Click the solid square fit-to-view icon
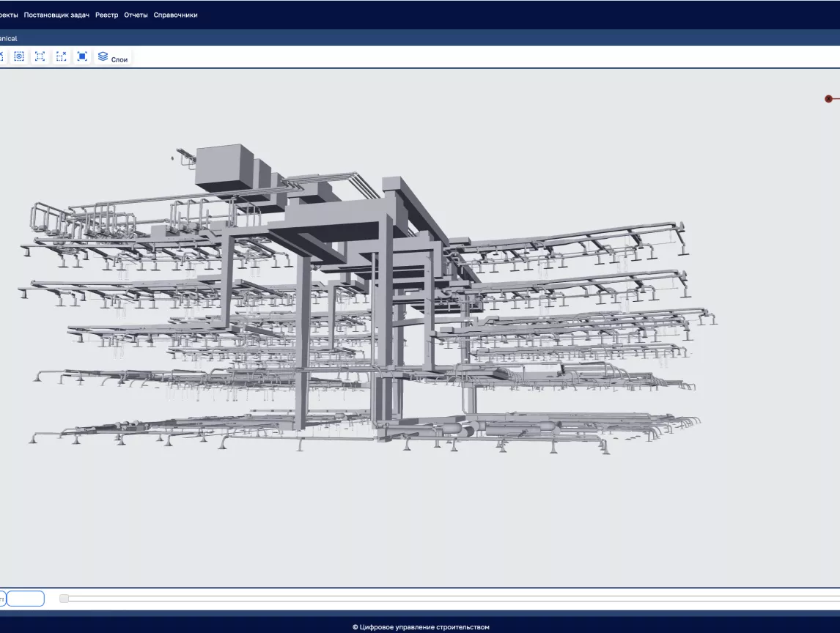Screen dimensions: 840x633 tap(82, 56)
